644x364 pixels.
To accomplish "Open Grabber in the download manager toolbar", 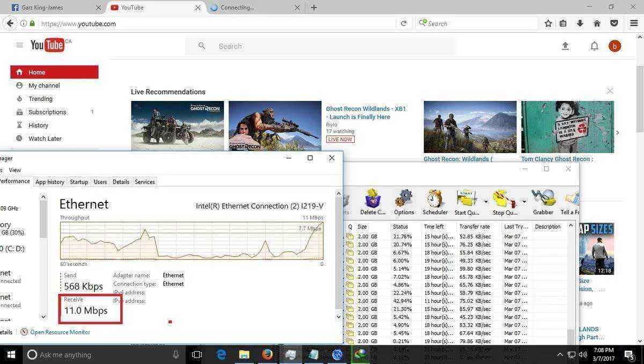I will [543, 202].
